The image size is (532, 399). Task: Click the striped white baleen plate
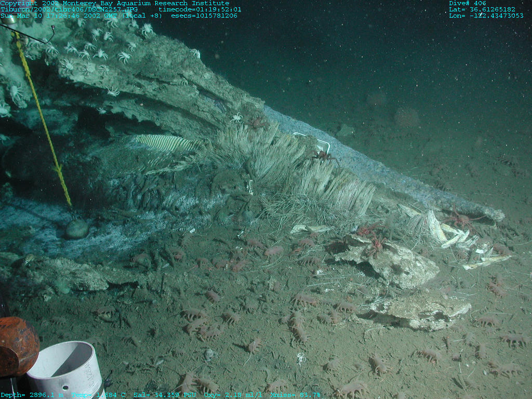coord(164,143)
